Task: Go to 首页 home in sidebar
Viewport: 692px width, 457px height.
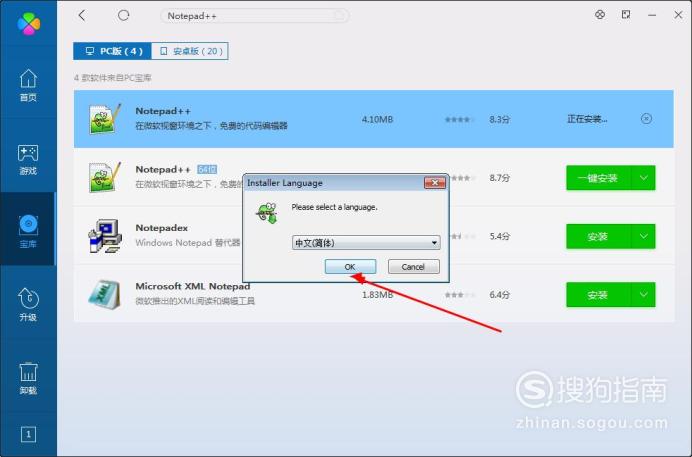Action: 28,85
